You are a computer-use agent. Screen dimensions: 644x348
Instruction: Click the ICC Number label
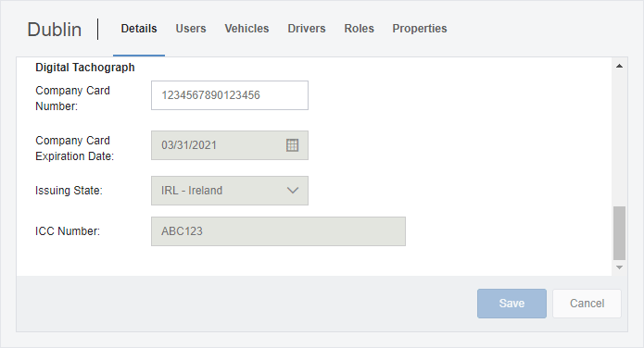point(68,231)
